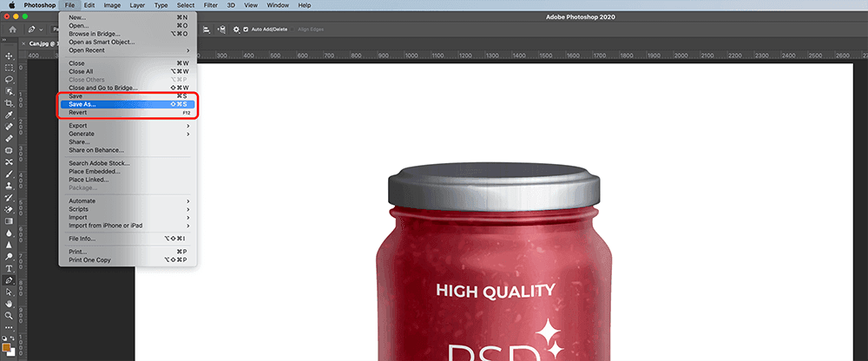Choose Close and Go to Bridge...
The height and width of the screenshot is (361, 868).
[128, 88]
